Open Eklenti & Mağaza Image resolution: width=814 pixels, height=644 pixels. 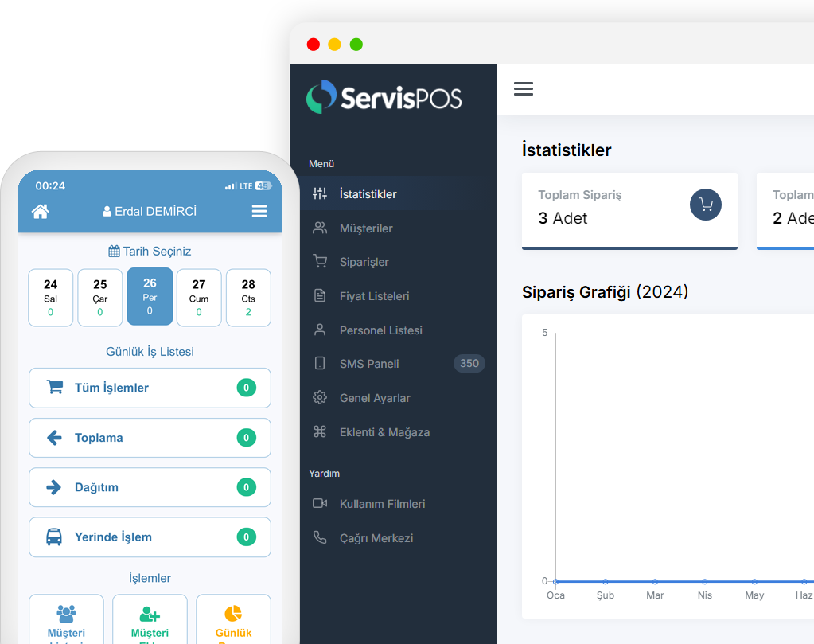coord(384,432)
